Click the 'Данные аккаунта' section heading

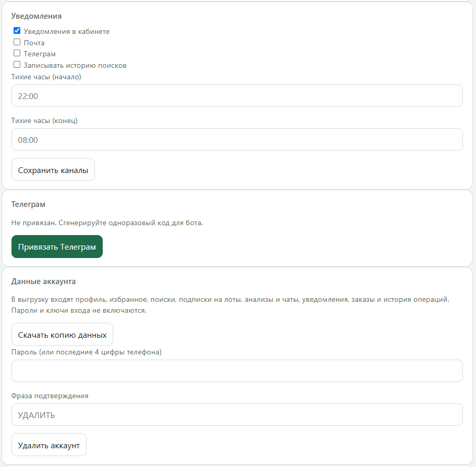pyautogui.click(x=43, y=281)
